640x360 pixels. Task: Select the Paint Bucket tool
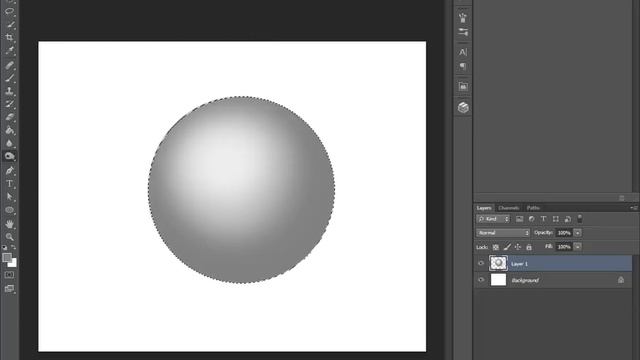coord(9,131)
